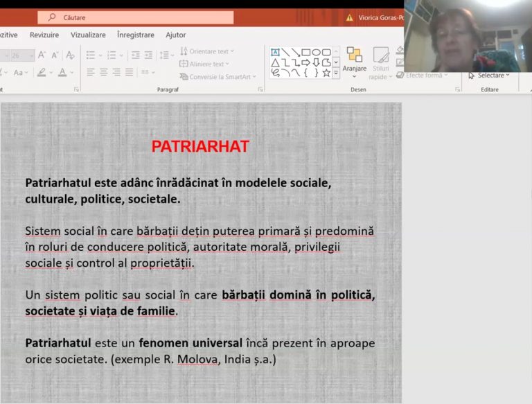Image resolution: width=532 pixels, height=404 pixels.
Task: Toggle justify text alignment
Action: (129, 72)
